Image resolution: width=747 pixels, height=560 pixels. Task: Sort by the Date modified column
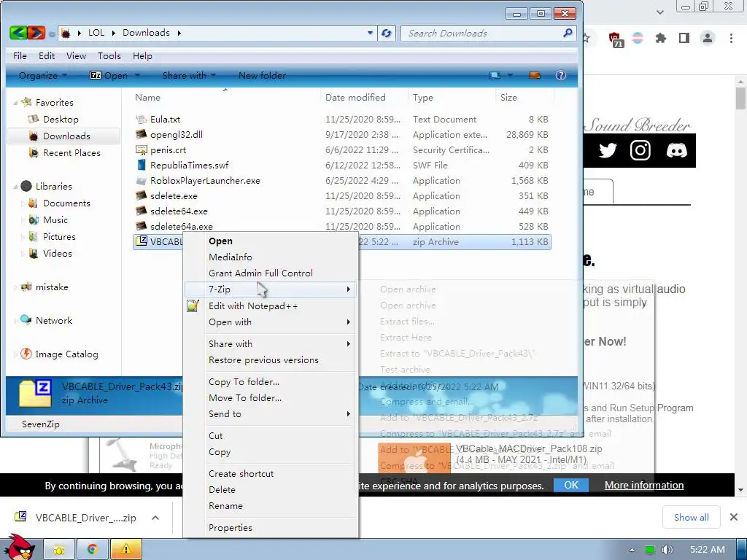355,97
